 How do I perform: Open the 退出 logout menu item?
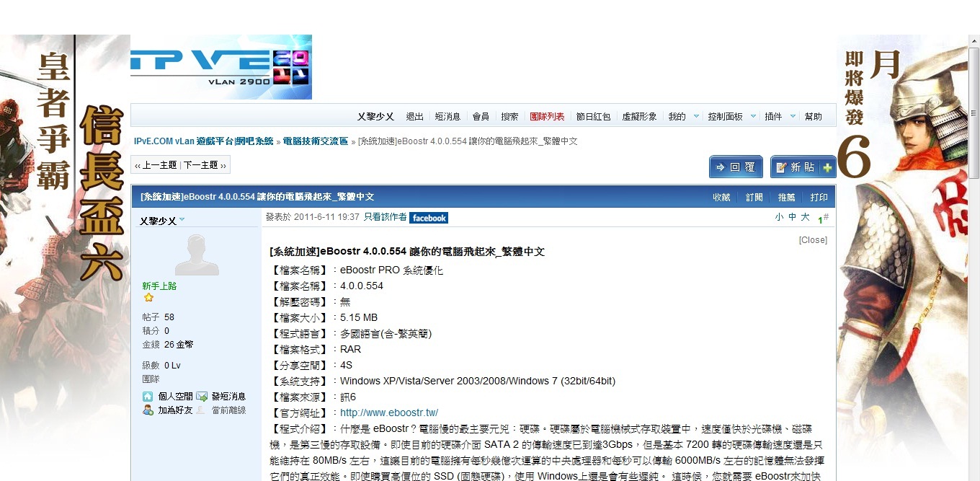point(414,116)
